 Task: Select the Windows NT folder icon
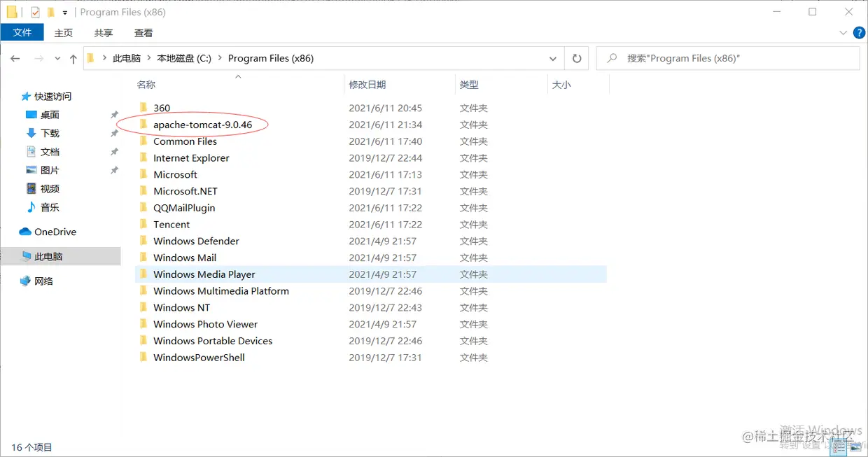(143, 307)
